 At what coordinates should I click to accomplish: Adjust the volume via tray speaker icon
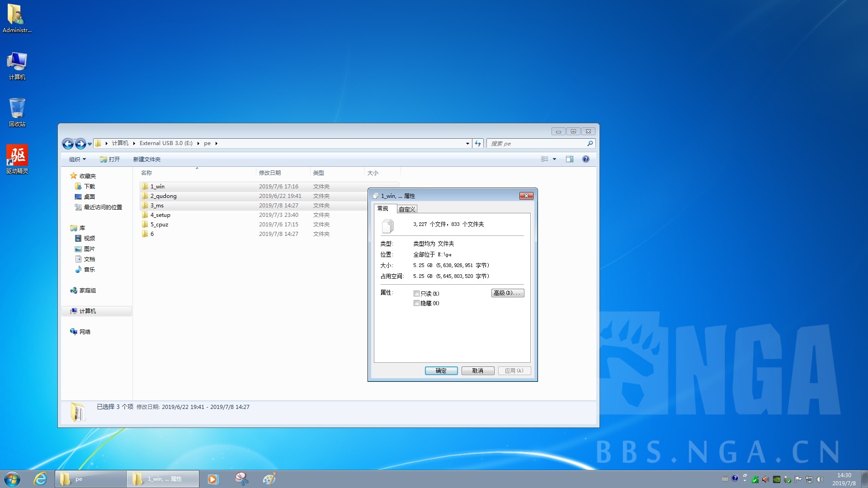[x=821, y=479]
